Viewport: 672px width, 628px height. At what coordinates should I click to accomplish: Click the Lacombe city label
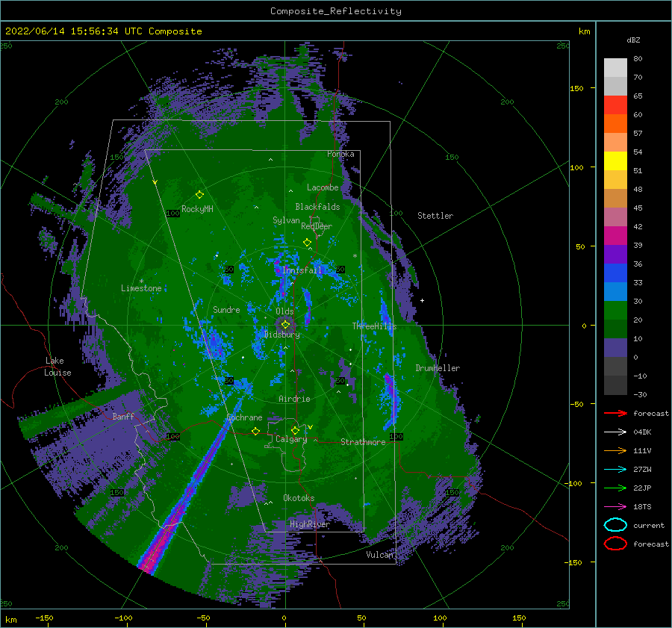[323, 187]
